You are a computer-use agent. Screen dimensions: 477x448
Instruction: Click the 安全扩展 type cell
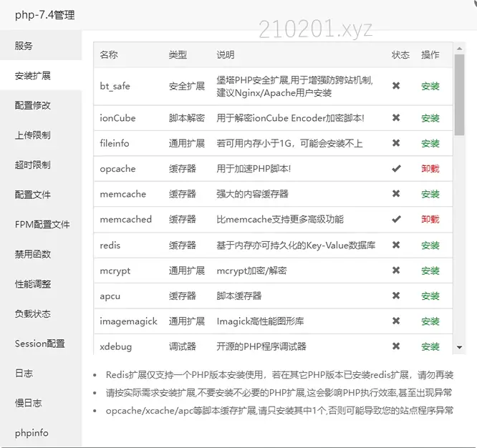click(187, 87)
